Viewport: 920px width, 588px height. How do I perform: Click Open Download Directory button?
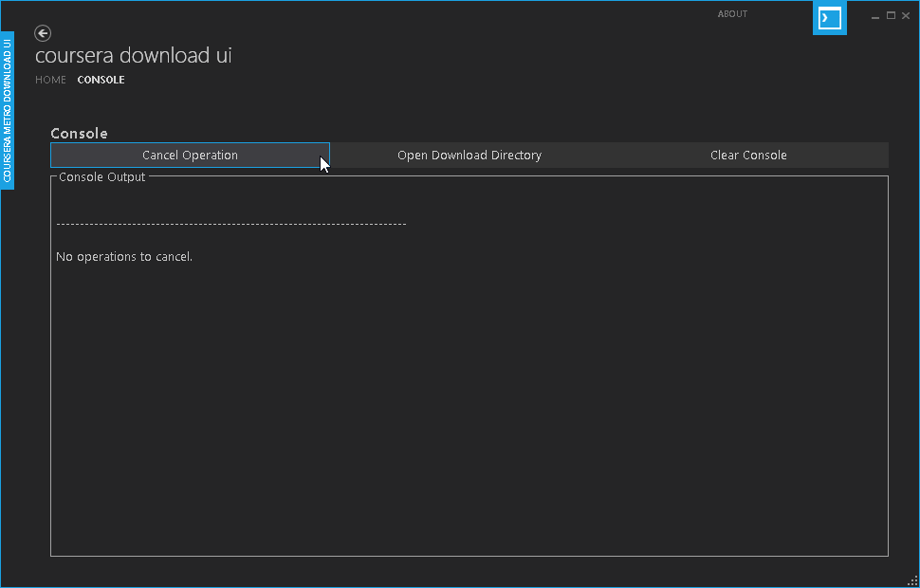pyautogui.click(x=469, y=155)
